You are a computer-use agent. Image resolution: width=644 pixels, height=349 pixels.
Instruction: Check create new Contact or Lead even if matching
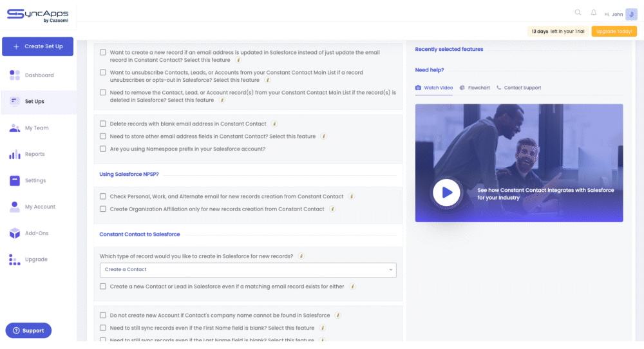click(103, 287)
